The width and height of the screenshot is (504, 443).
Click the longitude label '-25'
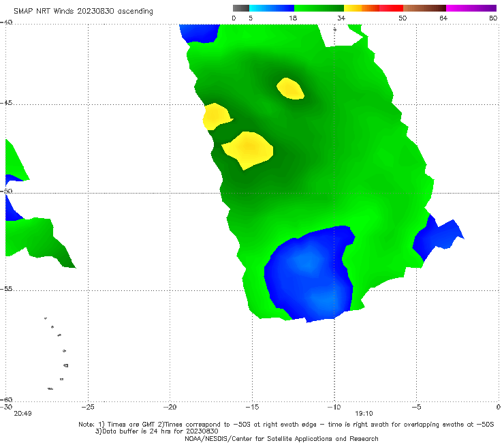pyautogui.click(x=88, y=407)
